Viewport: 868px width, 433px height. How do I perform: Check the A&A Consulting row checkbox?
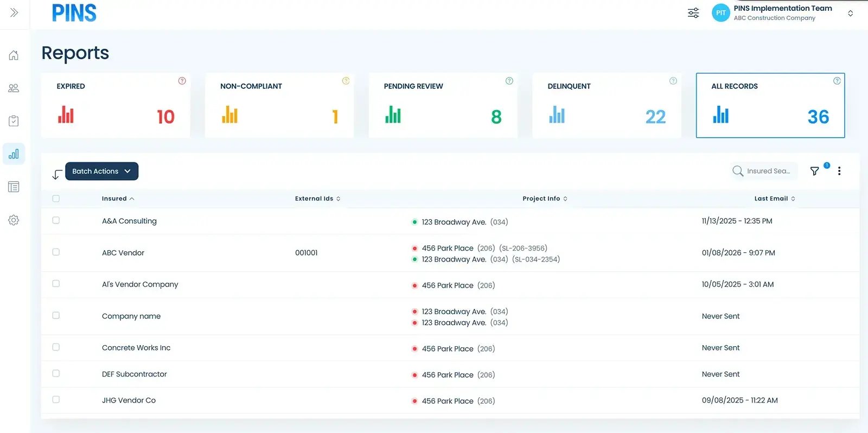[56, 220]
